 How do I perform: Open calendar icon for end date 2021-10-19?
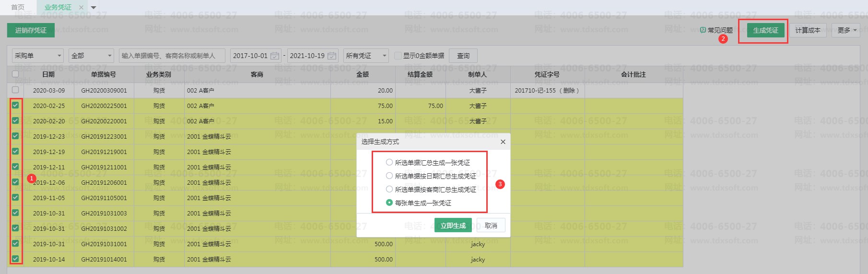332,56
